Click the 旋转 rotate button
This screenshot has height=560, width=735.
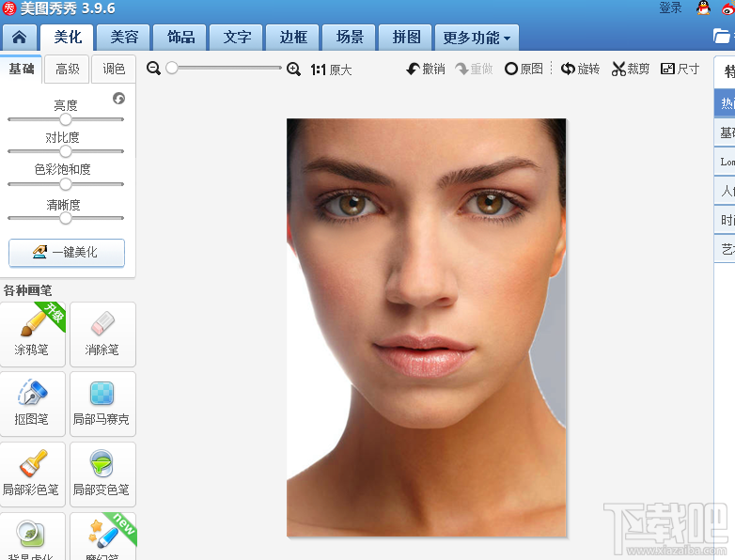[x=580, y=69]
